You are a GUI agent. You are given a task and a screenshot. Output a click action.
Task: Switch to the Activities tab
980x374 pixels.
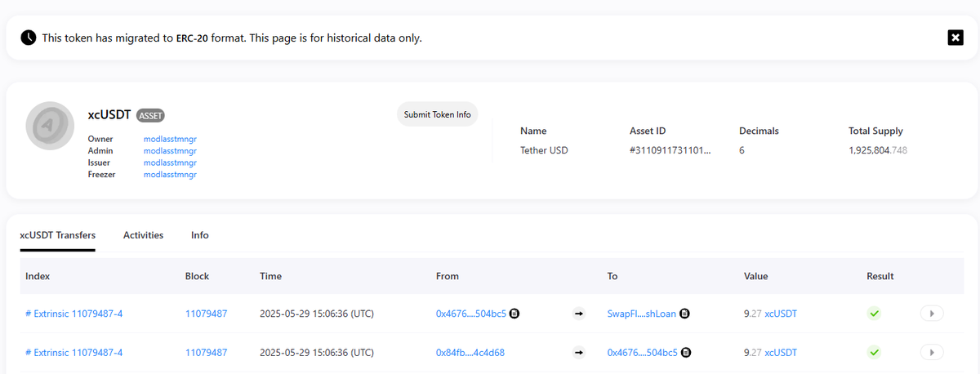click(x=143, y=235)
